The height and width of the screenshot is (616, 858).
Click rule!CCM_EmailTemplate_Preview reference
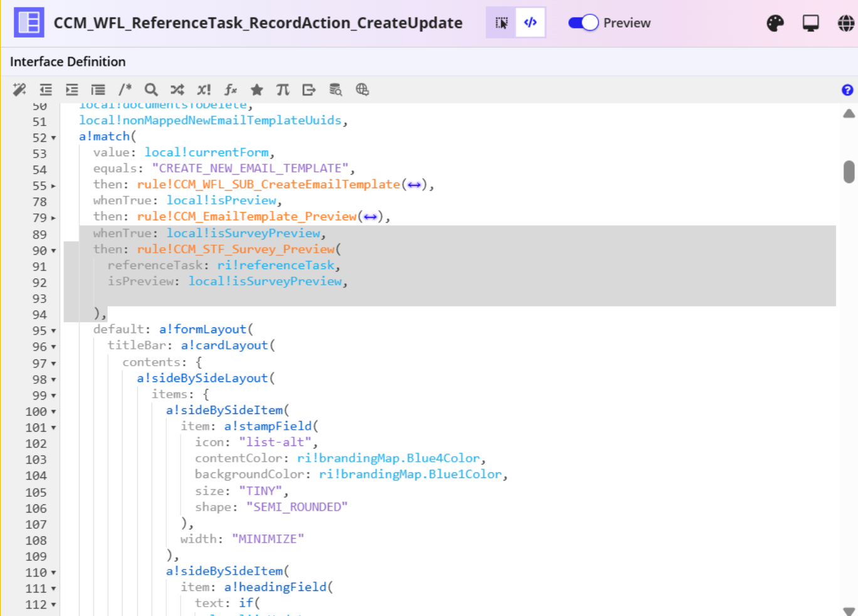247,216
